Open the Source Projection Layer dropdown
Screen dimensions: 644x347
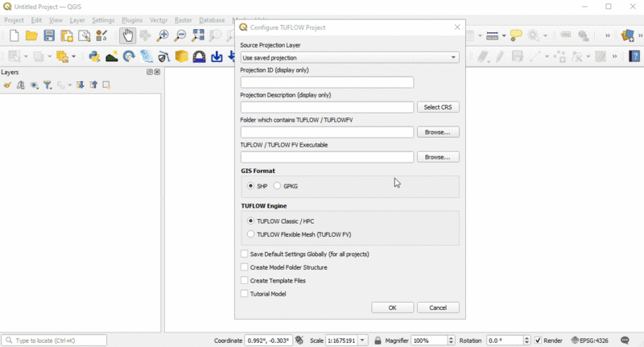[x=349, y=58]
